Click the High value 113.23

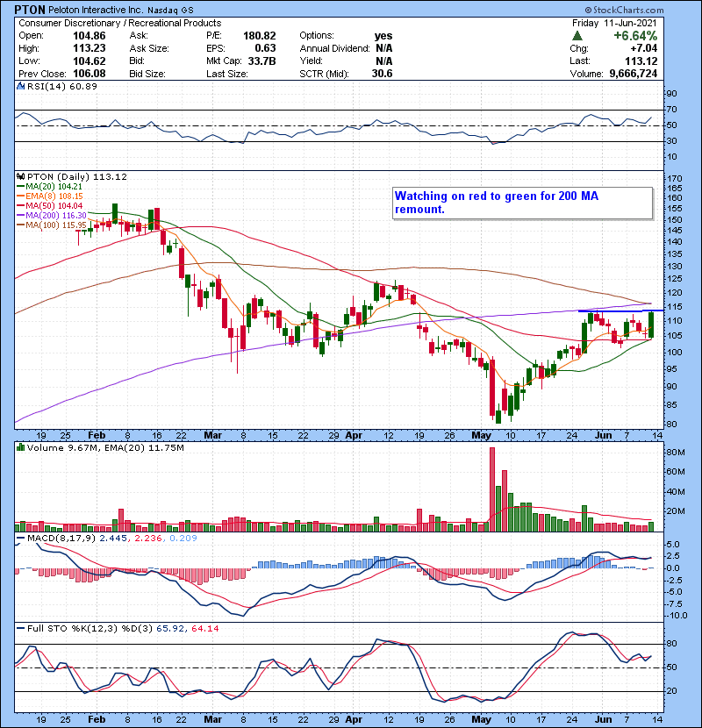click(x=90, y=48)
